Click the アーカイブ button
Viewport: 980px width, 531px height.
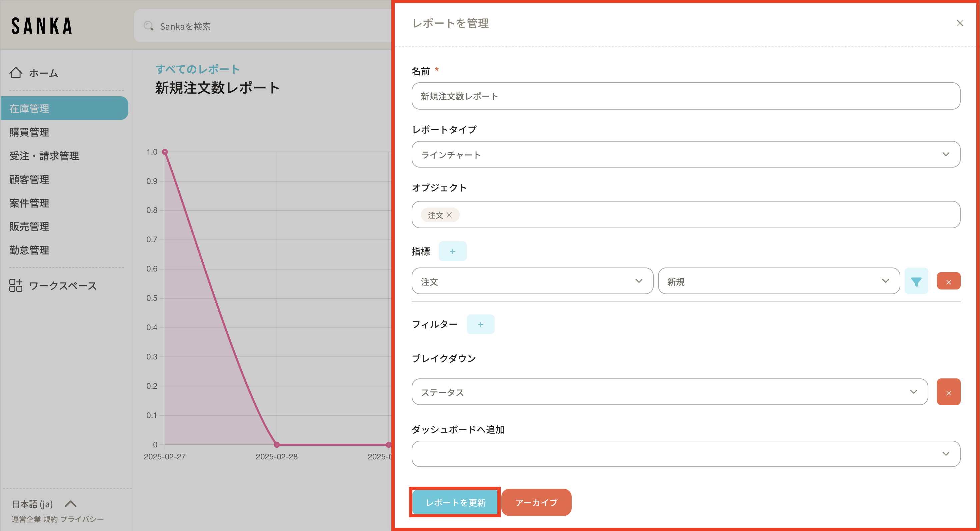tap(536, 502)
